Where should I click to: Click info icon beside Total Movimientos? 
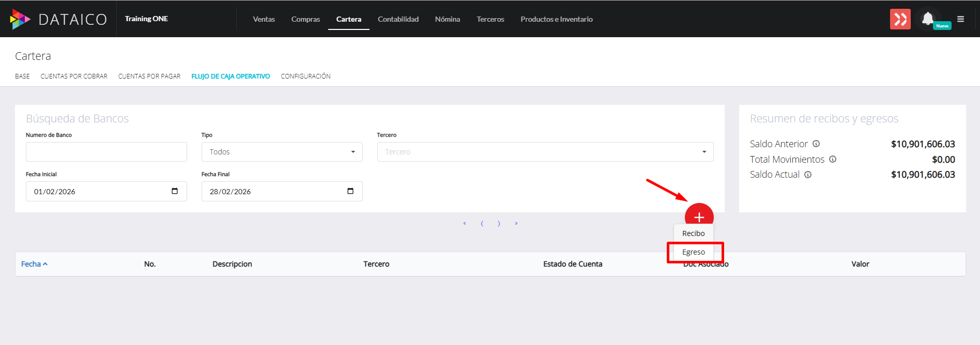click(x=833, y=159)
